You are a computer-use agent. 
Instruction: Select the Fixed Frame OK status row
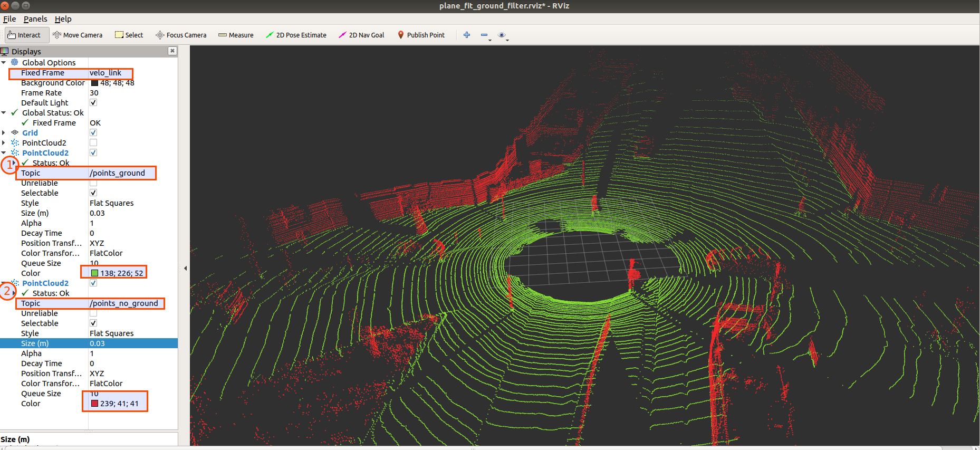(x=89, y=123)
